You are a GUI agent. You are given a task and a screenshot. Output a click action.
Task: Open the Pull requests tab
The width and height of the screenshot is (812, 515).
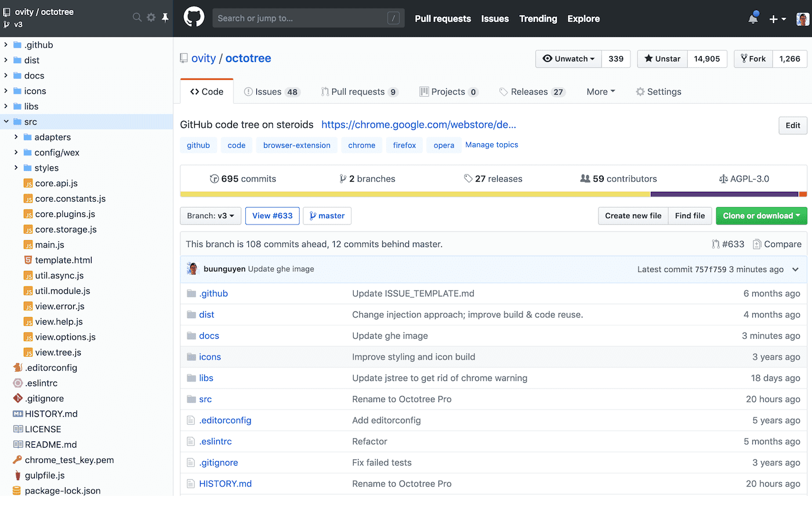coord(359,92)
